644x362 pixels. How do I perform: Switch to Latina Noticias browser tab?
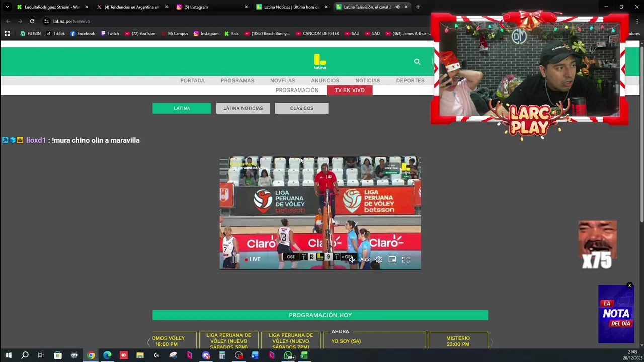pos(291,7)
